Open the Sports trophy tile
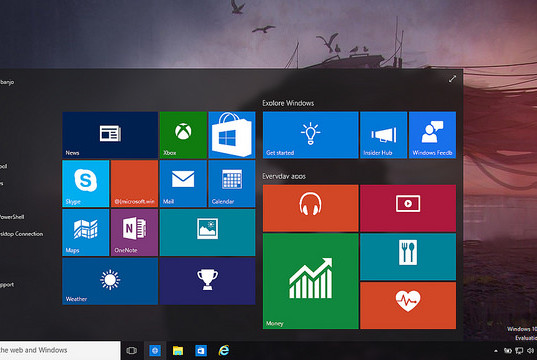537x360 pixels. 208,281
